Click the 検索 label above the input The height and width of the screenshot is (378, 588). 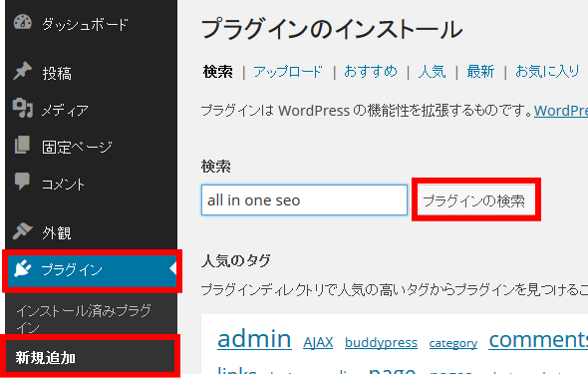pyautogui.click(x=216, y=167)
